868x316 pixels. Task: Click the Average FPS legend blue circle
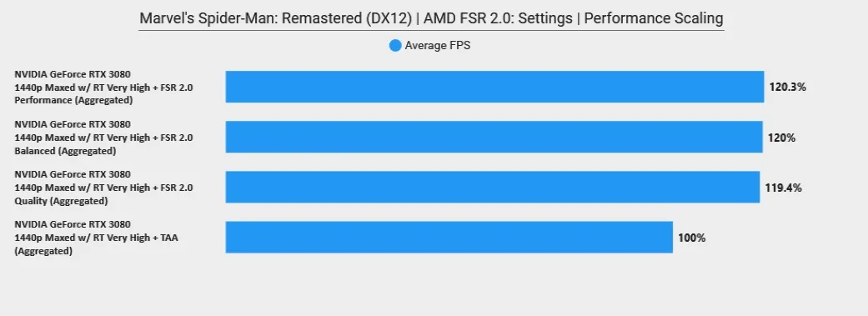(394, 46)
